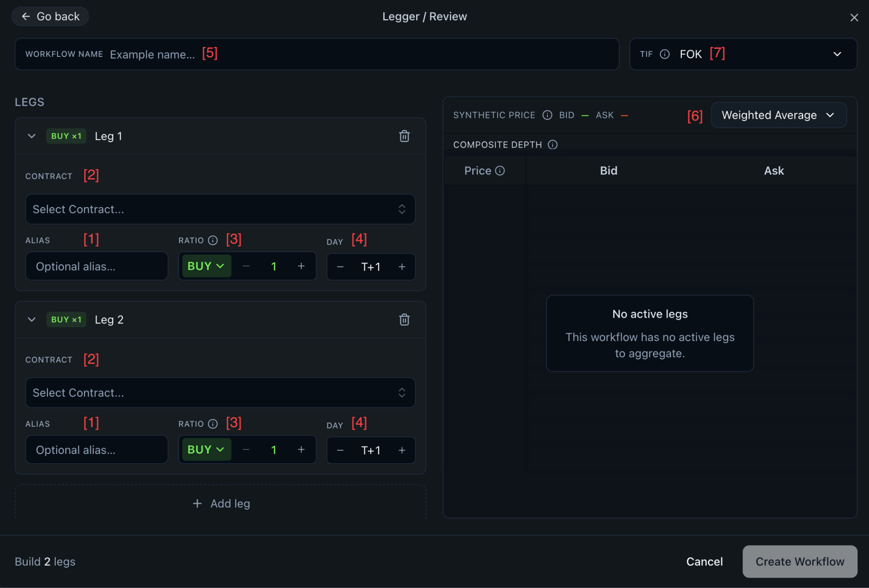Close the Legger dialog
The width and height of the screenshot is (869, 588).
click(854, 17)
